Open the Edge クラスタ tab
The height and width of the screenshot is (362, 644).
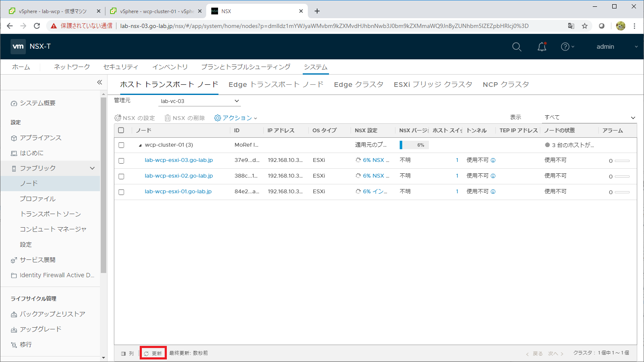click(x=359, y=84)
